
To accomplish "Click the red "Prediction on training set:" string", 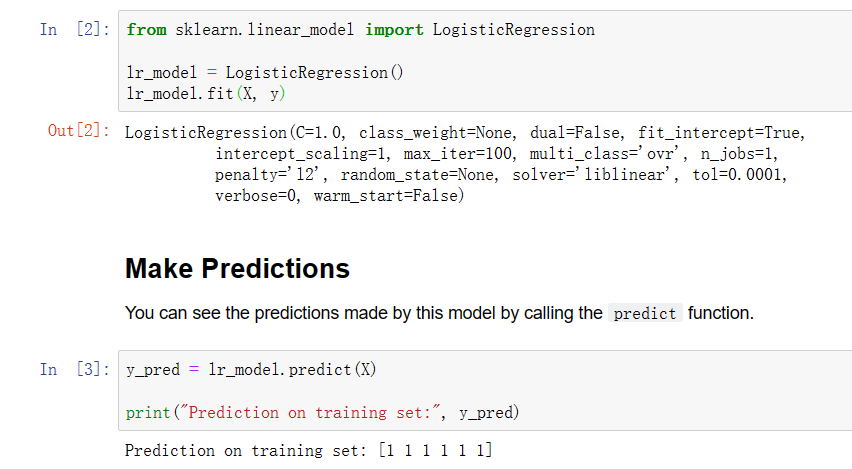I will point(310,412).
